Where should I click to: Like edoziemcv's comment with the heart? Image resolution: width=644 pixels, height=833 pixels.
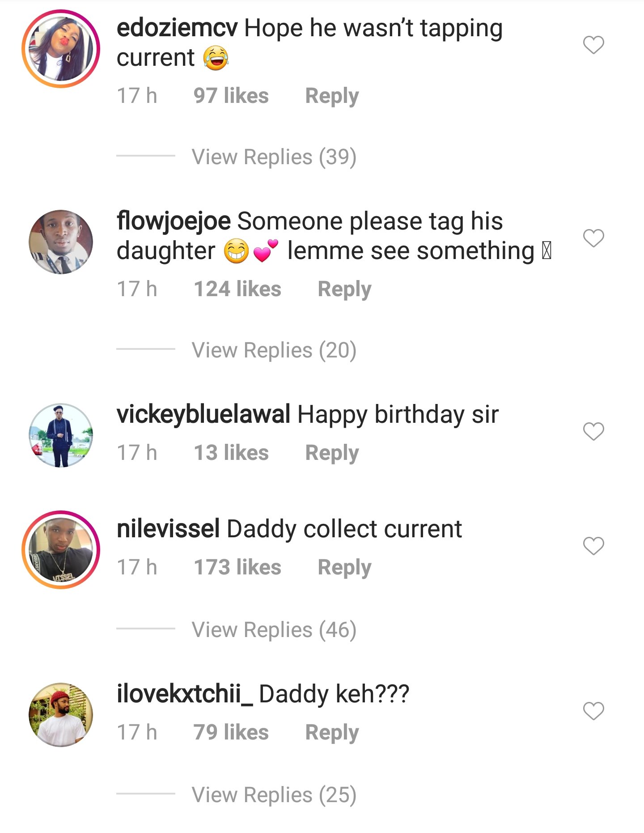tap(593, 45)
